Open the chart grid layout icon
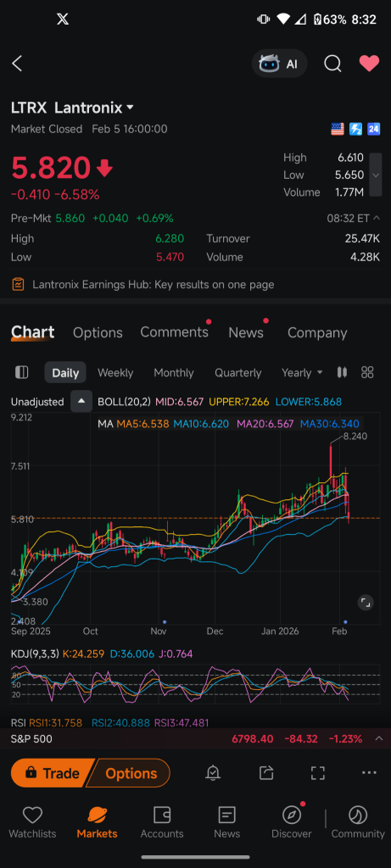 [367, 373]
